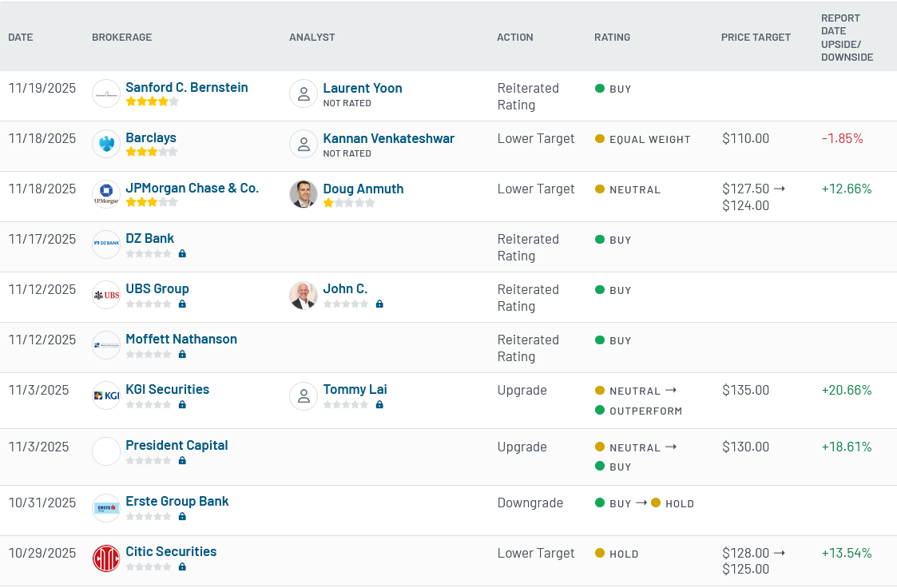
Task: Click the +13.54% upside value
Action: click(x=847, y=553)
